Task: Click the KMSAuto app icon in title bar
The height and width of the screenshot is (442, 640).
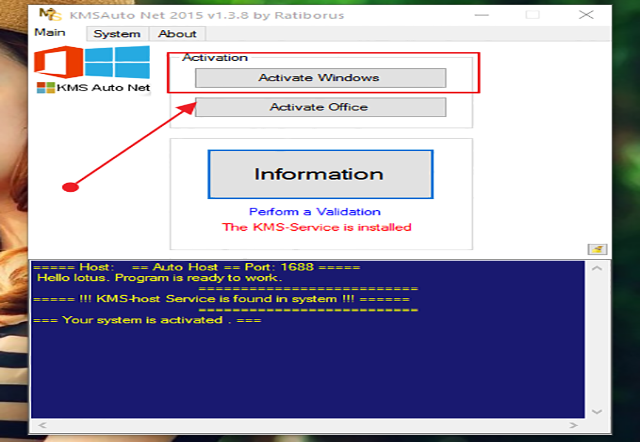Action: (50, 15)
